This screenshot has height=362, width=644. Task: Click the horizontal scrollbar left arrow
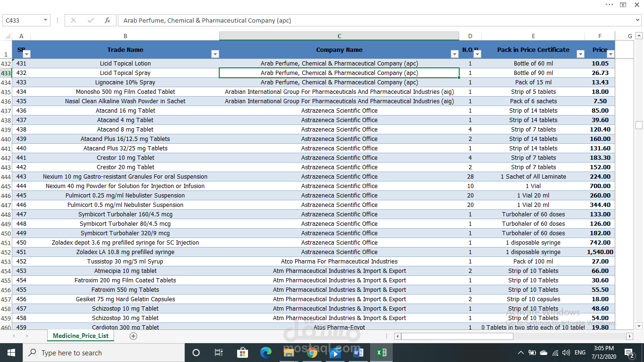tap(398, 336)
